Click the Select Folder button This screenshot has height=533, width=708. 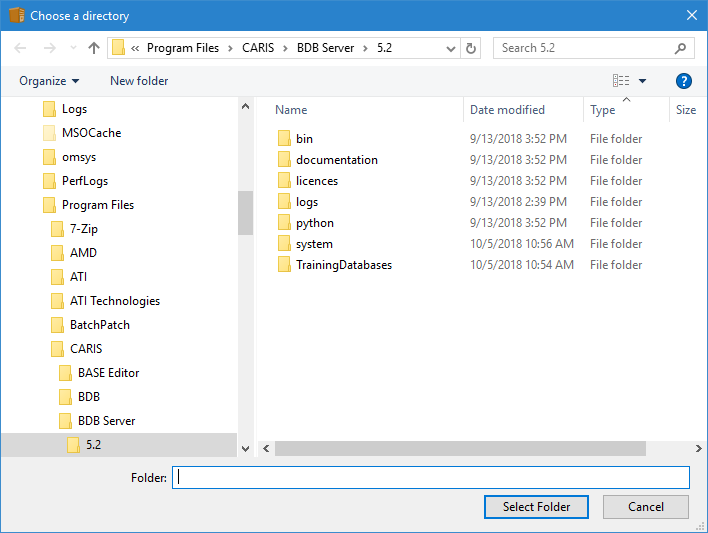536,507
